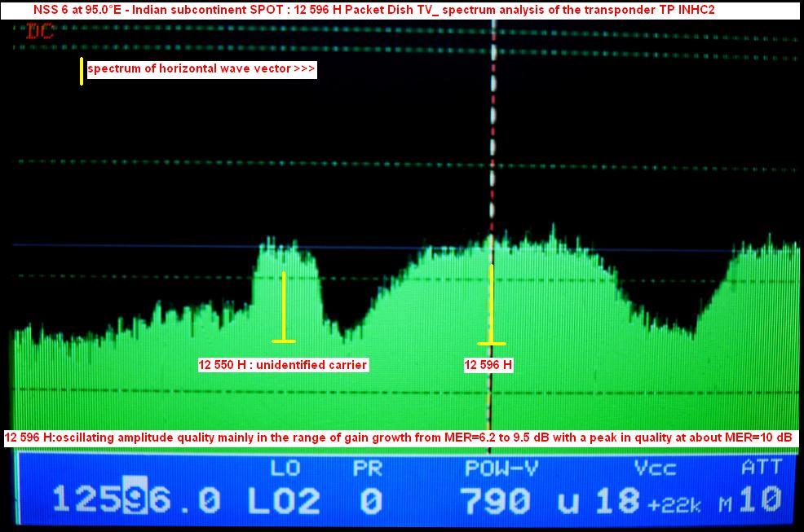The height and width of the screenshot is (532, 804).
Task: Click the '12 550 H : unidentified carrier' label
Action: coord(283,365)
